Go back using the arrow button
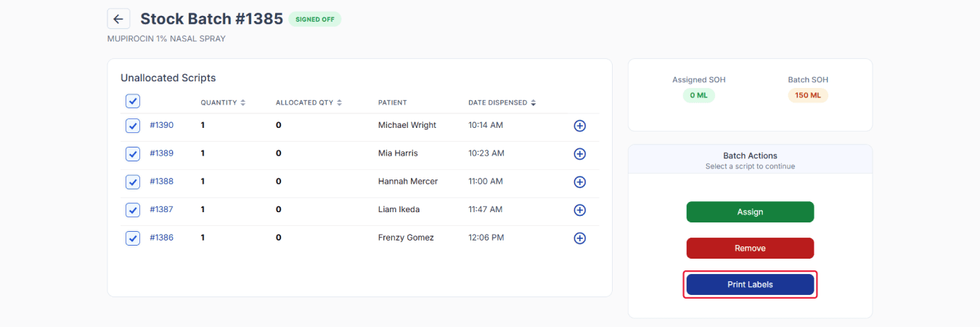 (118, 19)
